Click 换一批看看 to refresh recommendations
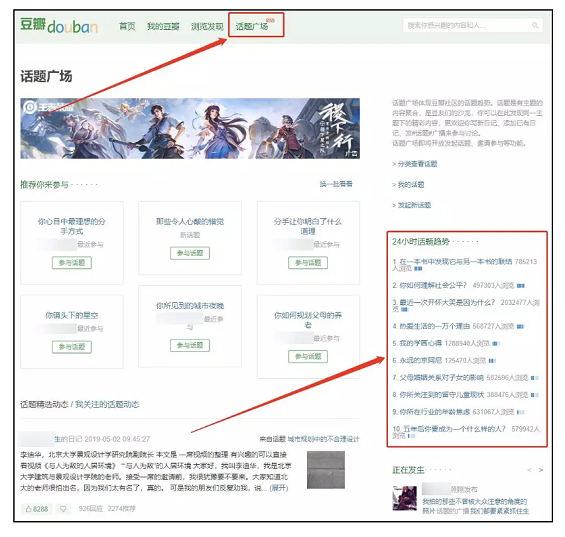The width and height of the screenshot is (565, 537). 336,184
